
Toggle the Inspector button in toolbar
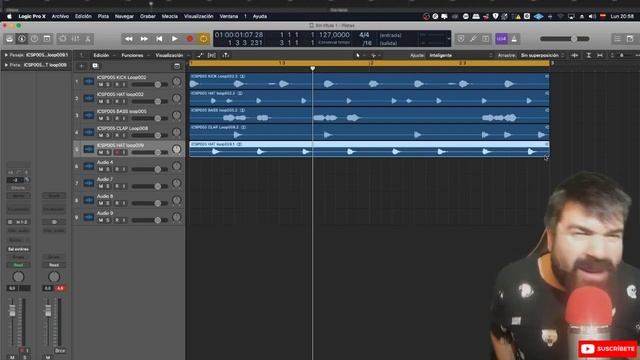[22, 39]
